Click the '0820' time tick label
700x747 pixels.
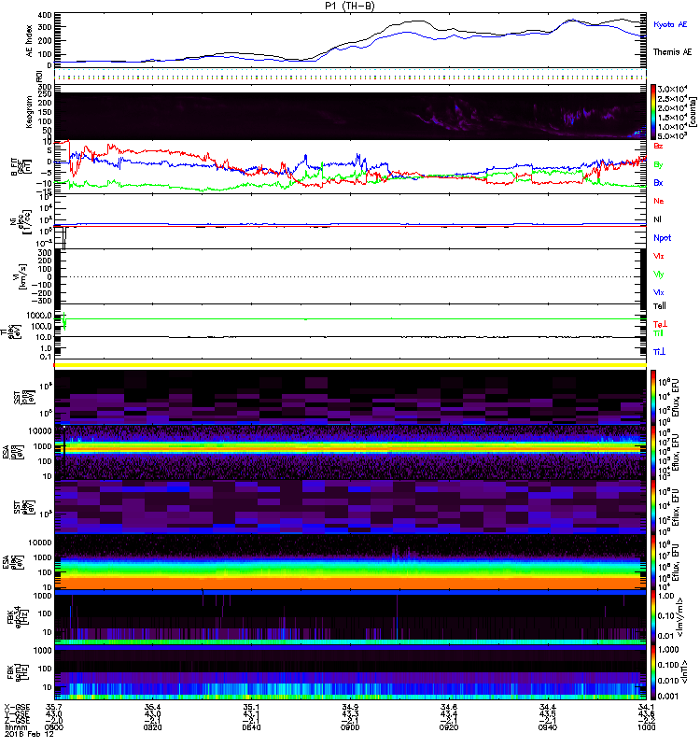(x=152, y=727)
